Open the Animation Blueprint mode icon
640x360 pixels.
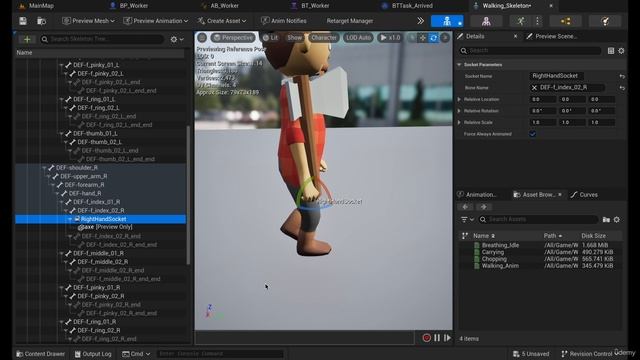[565, 21]
